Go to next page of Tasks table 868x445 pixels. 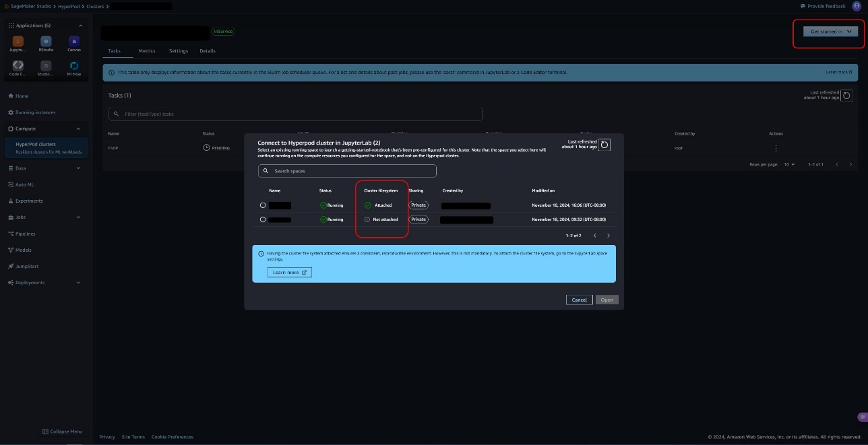click(850, 164)
